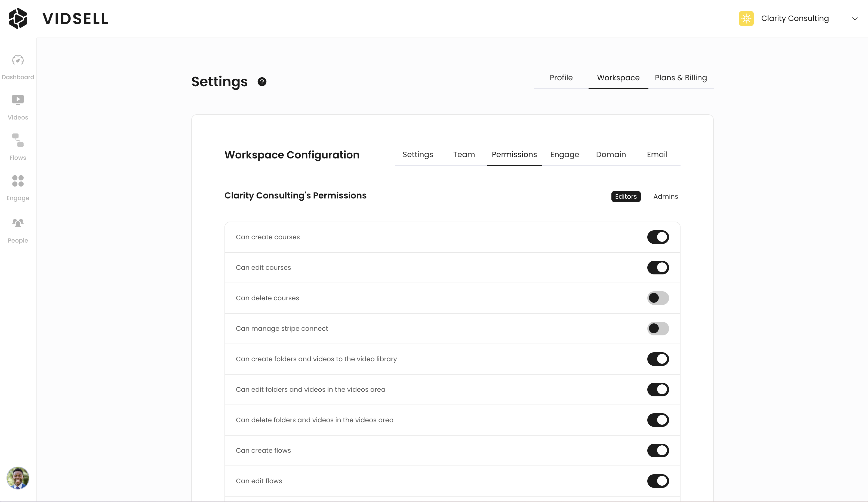Disable the Can create courses toggle
This screenshot has height=502, width=868.
(658, 237)
